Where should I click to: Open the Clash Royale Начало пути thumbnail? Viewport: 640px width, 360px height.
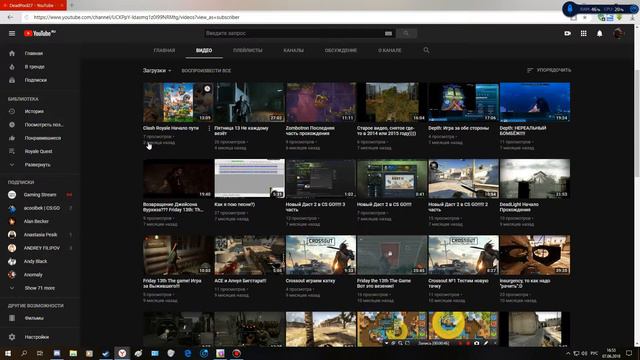[178, 102]
